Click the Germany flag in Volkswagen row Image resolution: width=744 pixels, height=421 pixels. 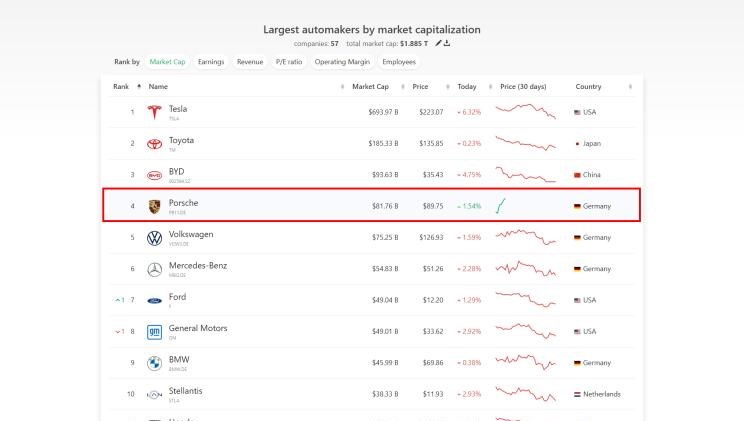tap(577, 238)
